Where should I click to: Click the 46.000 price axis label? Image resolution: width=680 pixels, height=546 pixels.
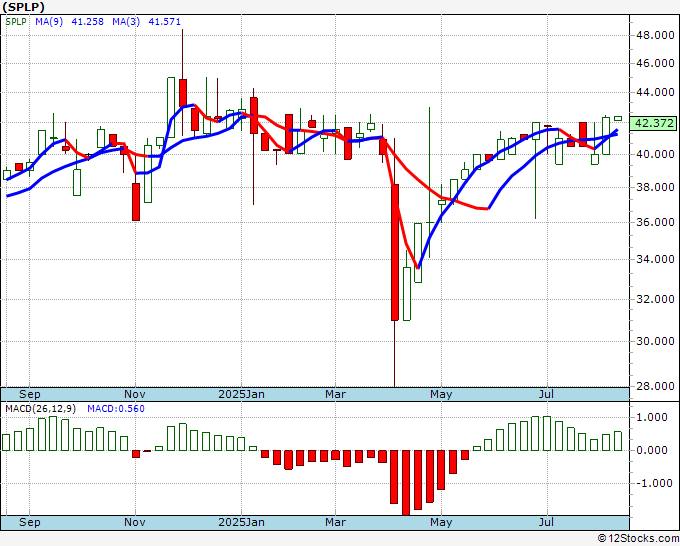pos(655,64)
